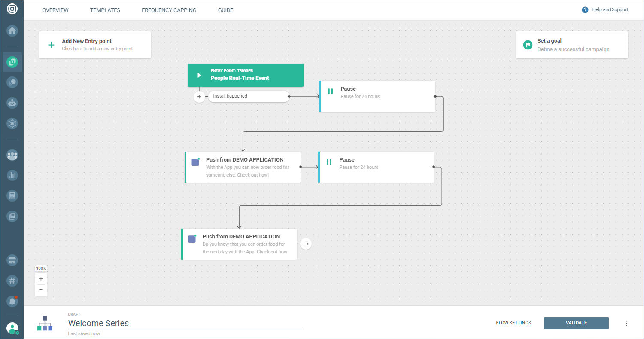Zoom out the canvas with minus

click(x=41, y=290)
